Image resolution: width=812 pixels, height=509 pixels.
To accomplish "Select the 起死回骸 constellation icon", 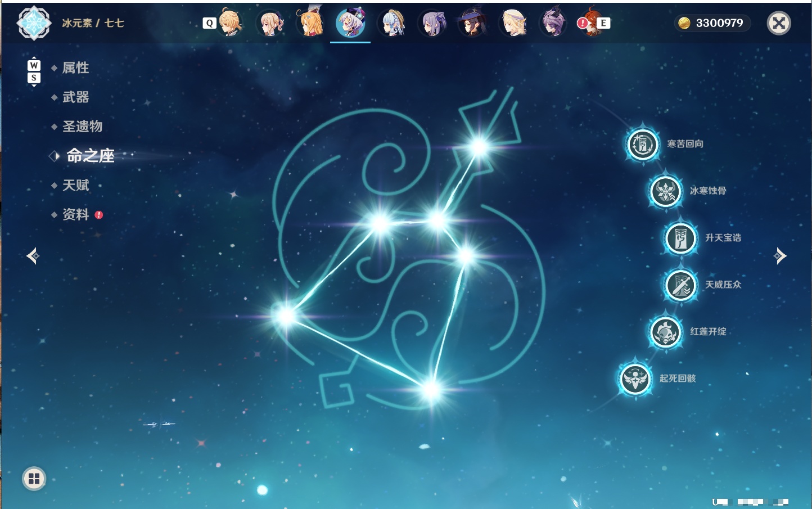I will [635, 379].
